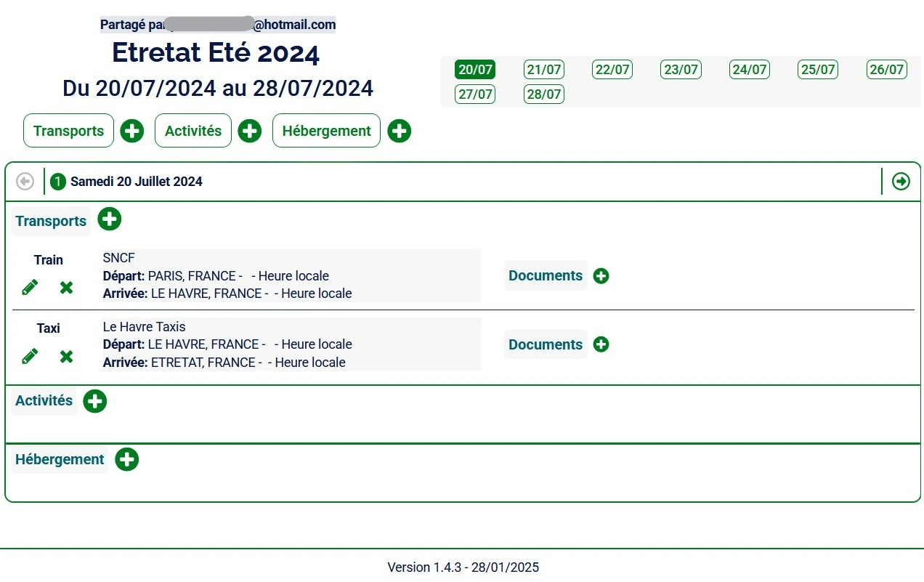
Task: Add lodging in the day's Hébergement section
Action: click(127, 459)
